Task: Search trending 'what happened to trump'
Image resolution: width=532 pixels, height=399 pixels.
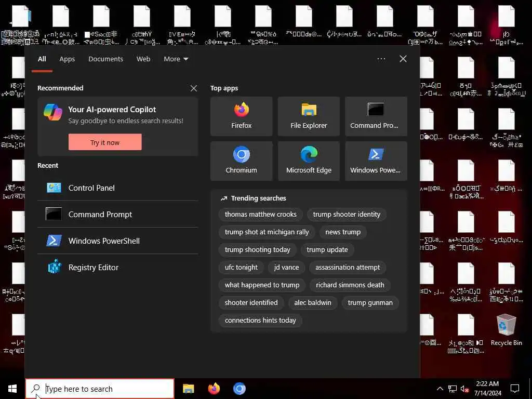Action: [262, 285]
